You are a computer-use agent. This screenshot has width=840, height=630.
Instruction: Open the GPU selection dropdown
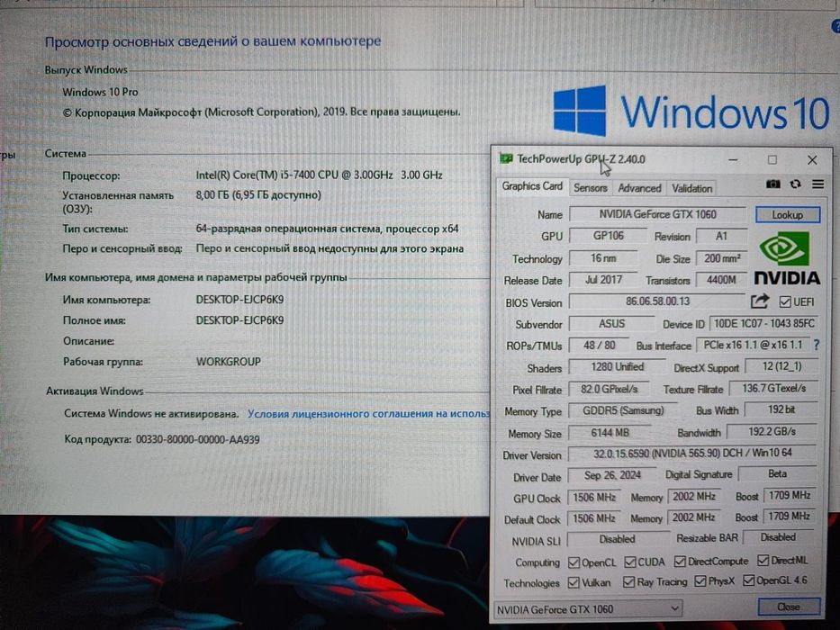(x=588, y=609)
